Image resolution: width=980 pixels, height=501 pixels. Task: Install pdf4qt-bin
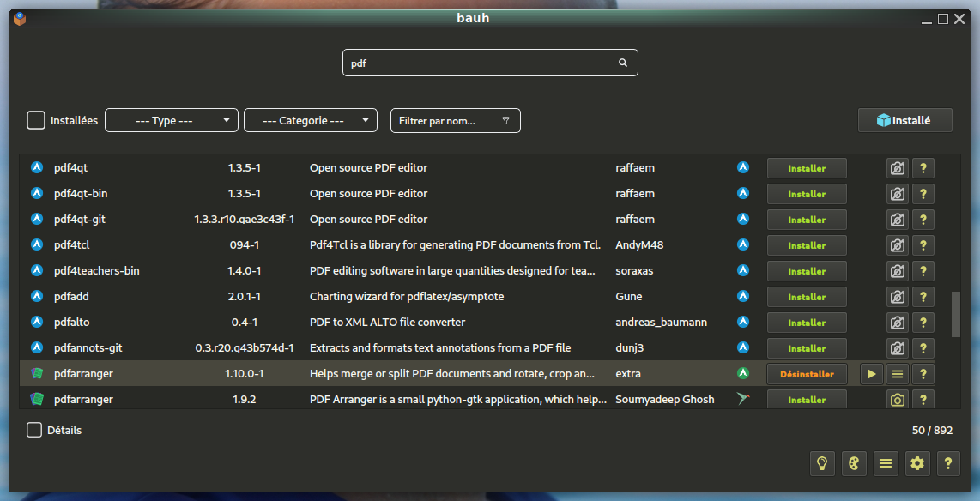pos(807,194)
